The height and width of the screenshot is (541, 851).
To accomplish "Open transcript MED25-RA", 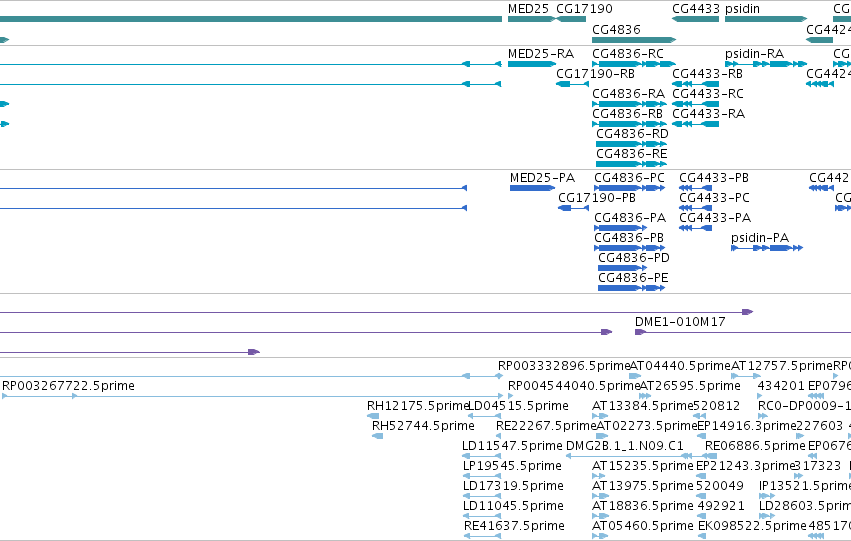I will pos(541,54).
